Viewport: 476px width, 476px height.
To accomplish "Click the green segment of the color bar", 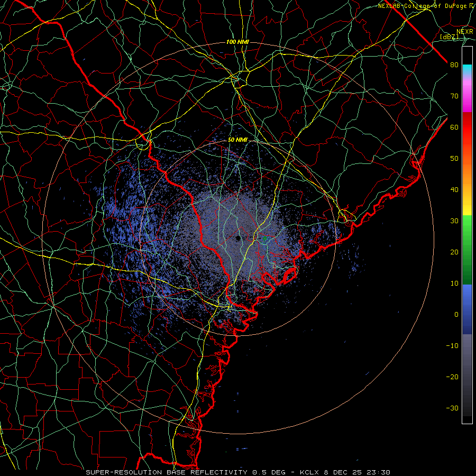I will click(x=467, y=250).
